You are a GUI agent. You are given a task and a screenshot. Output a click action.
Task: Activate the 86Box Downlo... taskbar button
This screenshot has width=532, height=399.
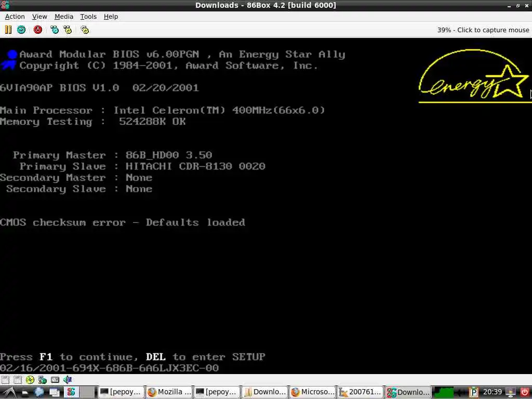tap(408, 392)
